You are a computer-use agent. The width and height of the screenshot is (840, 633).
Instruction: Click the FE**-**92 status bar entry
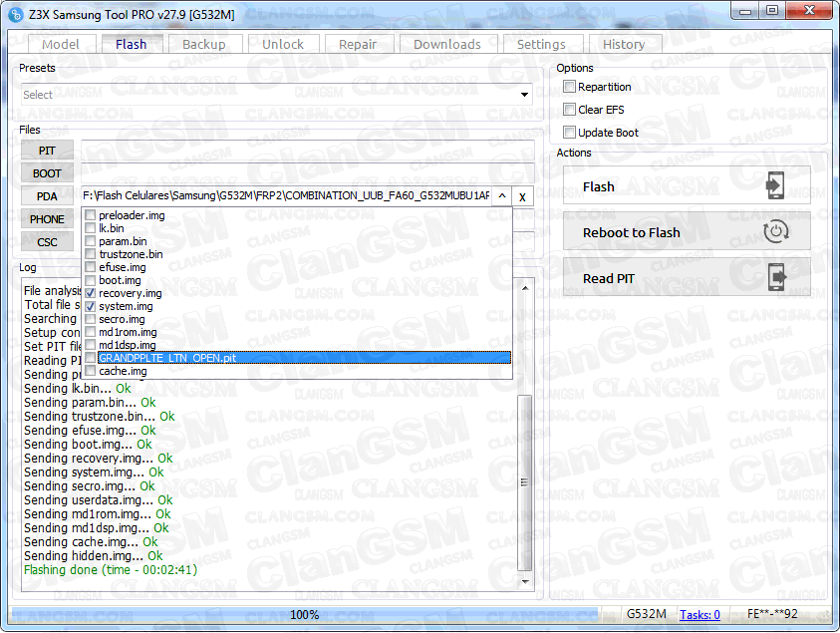tap(772, 614)
